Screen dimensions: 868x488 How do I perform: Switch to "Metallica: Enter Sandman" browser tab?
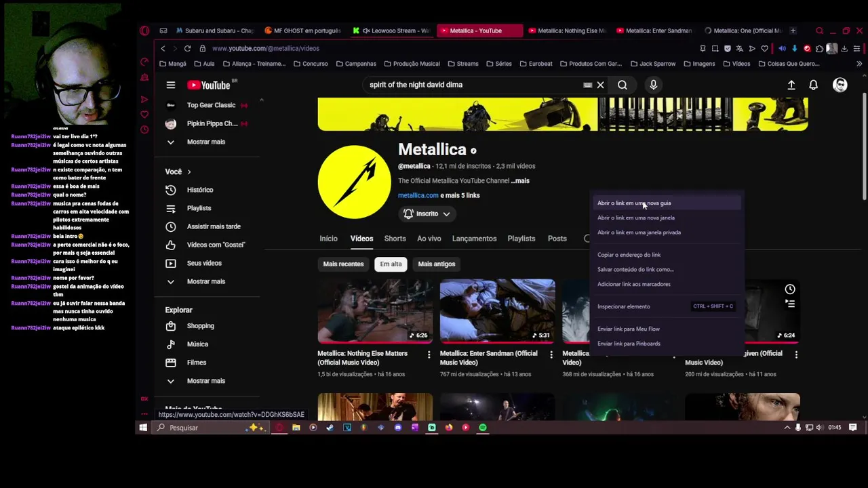(x=654, y=30)
